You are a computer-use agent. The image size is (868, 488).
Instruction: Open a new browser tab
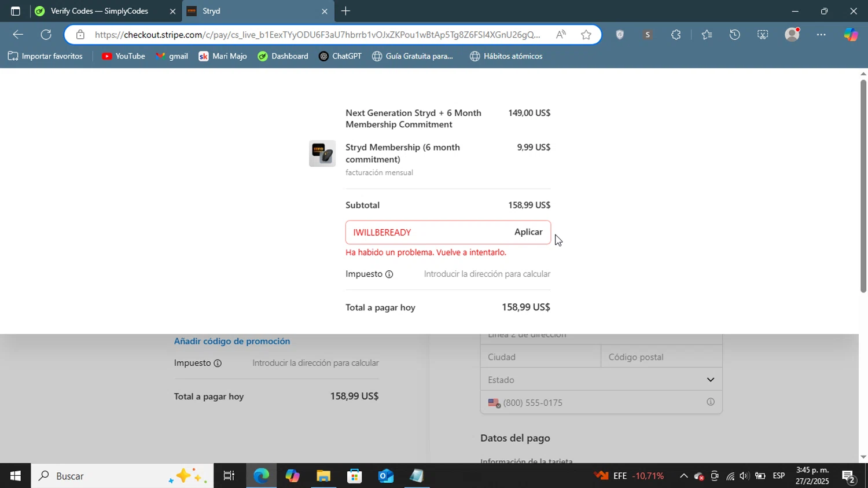[345, 11]
